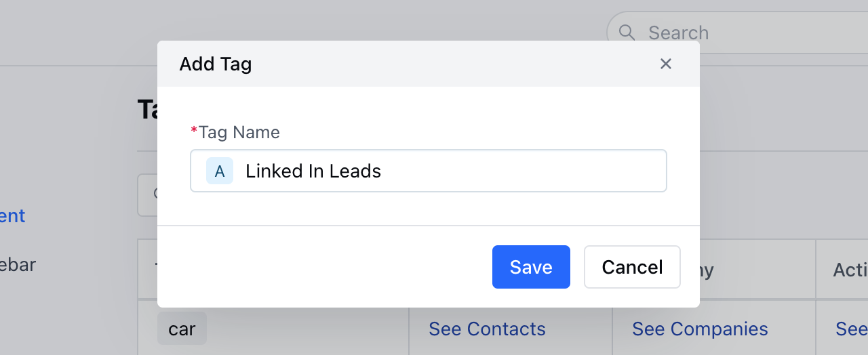
Task: Click the column header starting with "Acti"
Action: click(x=850, y=270)
